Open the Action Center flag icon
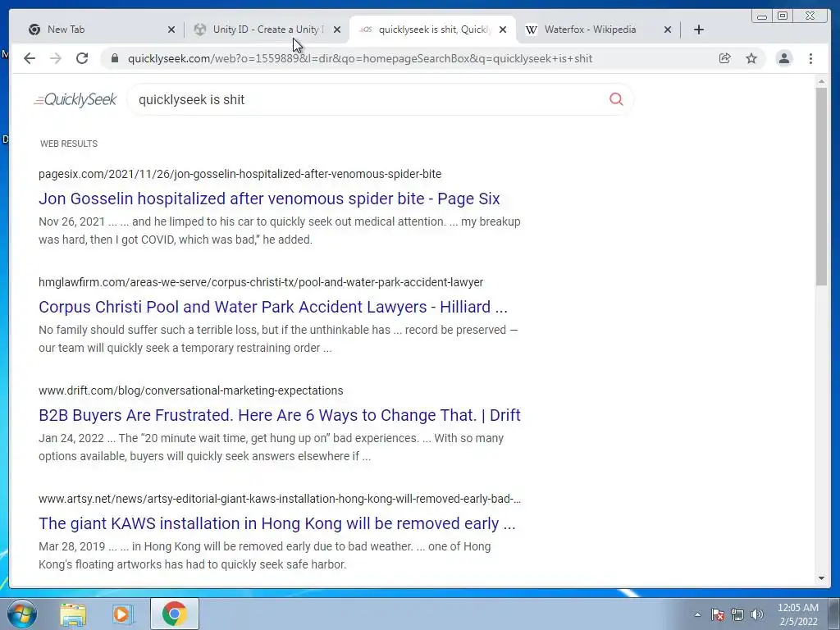840x630 pixels. (x=718, y=614)
